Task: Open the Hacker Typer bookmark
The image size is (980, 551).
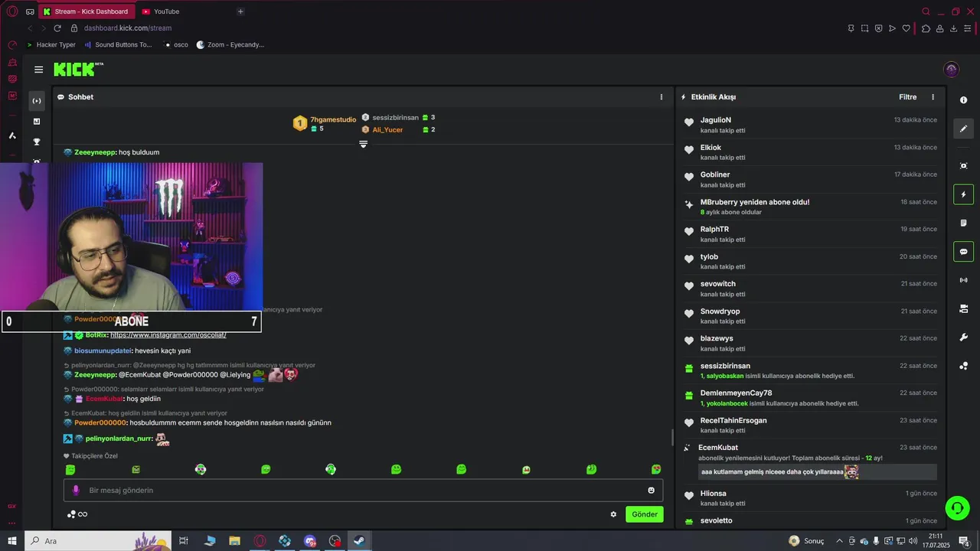Action: pyautogui.click(x=51, y=44)
